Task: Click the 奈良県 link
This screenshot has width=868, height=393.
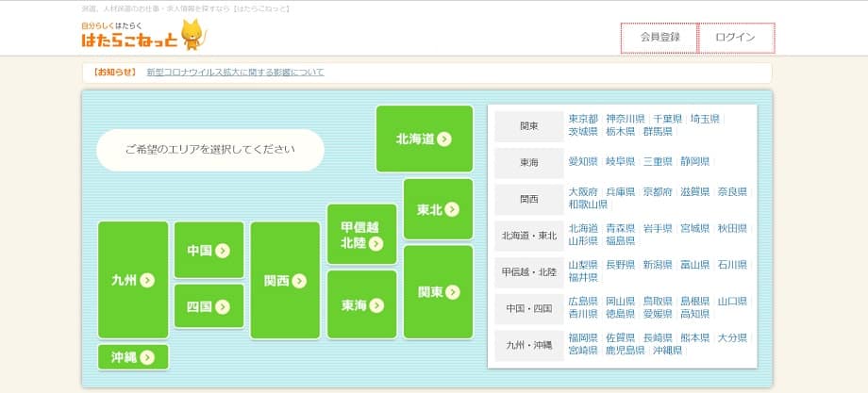Action: pos(732,192)
